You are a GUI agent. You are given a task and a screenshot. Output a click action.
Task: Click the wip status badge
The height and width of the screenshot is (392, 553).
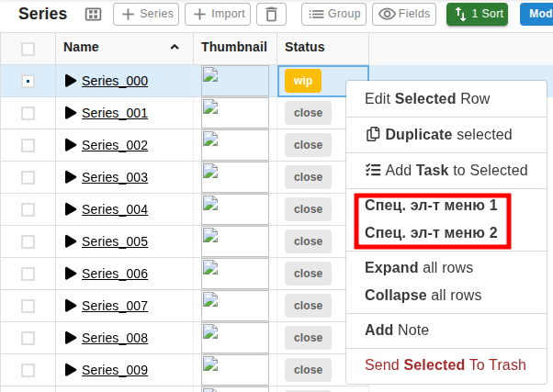[x=302, y=81]
